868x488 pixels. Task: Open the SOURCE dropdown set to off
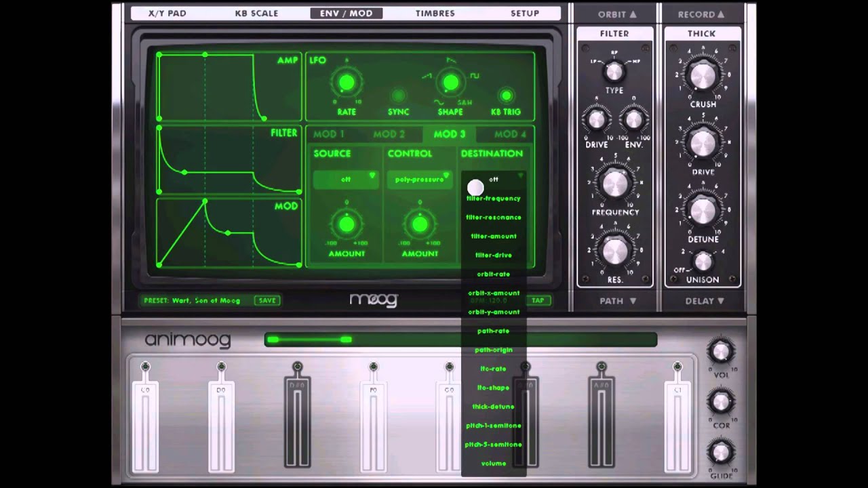point(346,180)
